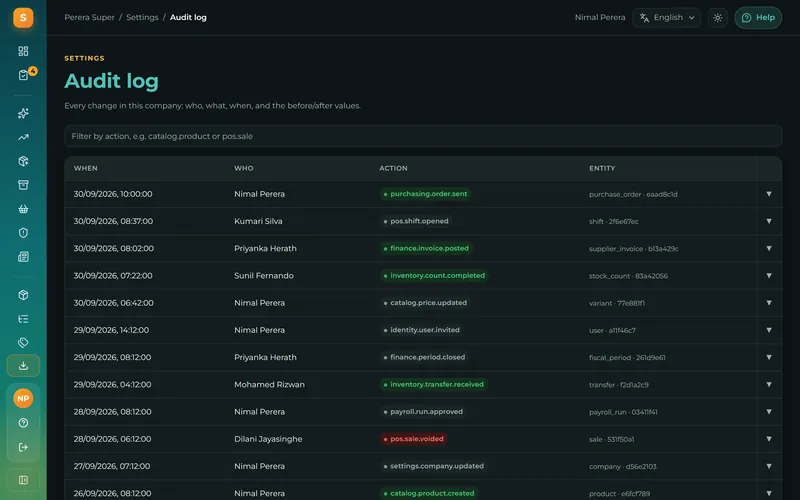Viewport: 800px width, 500px height.
Task: Focus the filter by action input field
Action: (x=423, y=136)
